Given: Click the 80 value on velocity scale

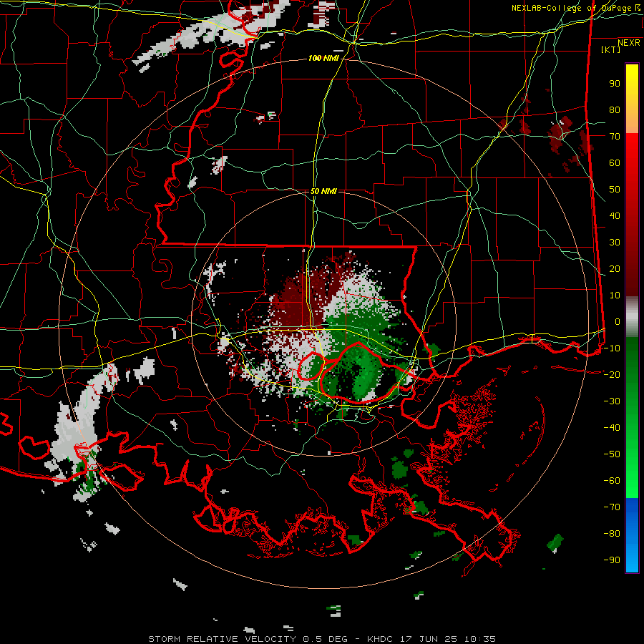Looking at the screenshot, I should pos(615,110).
